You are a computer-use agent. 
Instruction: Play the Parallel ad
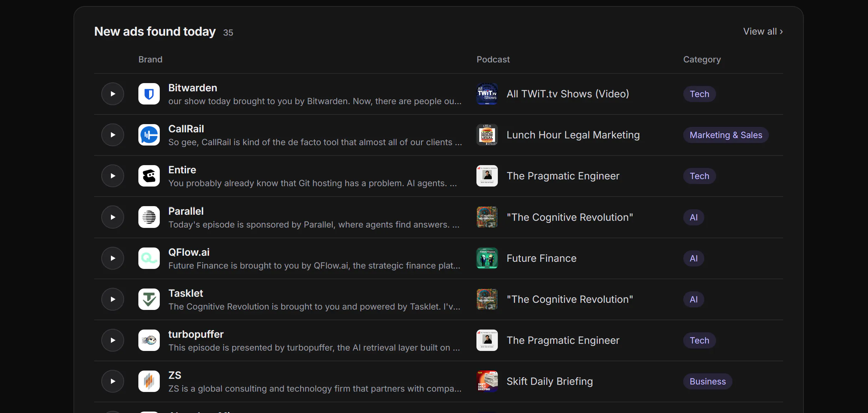pyautogui.click(x=113, y=217)
